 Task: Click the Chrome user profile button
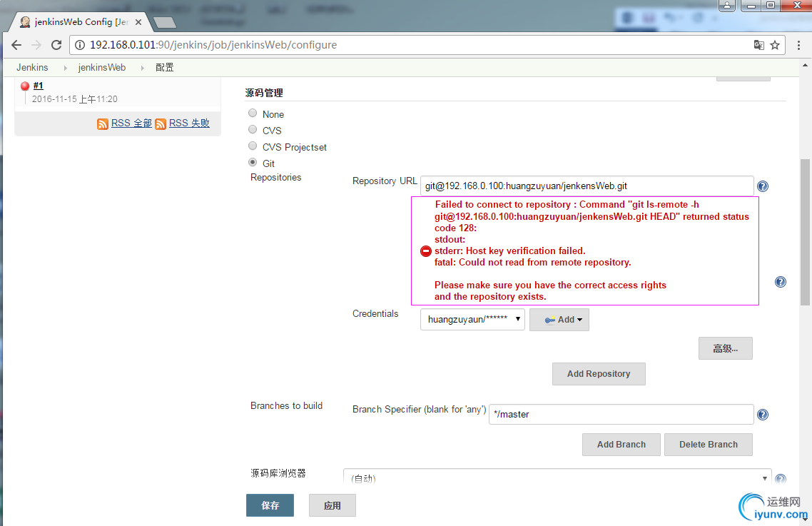point(726,5)
